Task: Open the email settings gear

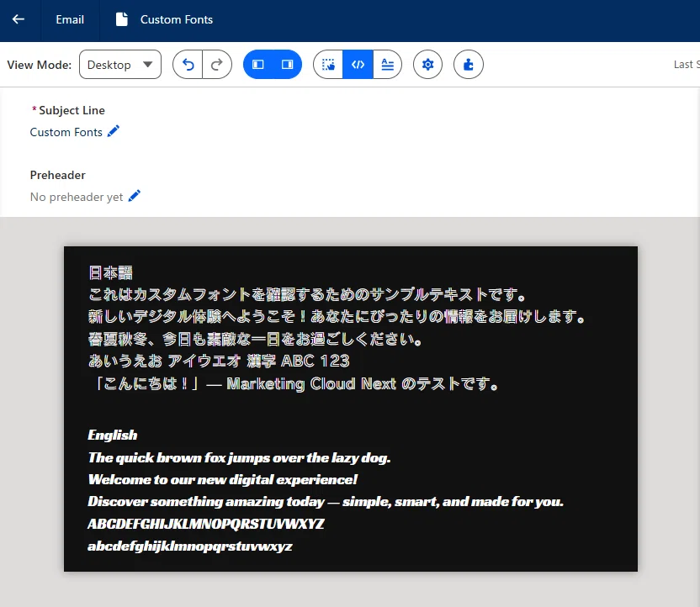Action: click(x=427, y=65)
